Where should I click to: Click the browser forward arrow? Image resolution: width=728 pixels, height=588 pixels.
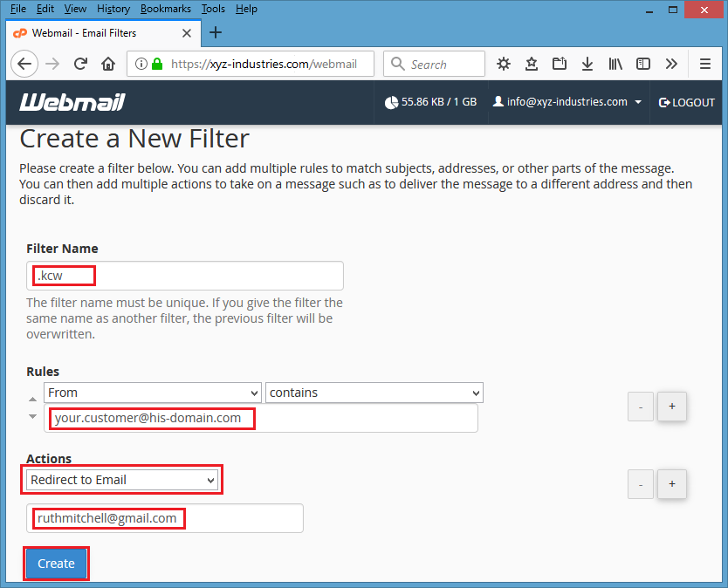click(52, 64)
